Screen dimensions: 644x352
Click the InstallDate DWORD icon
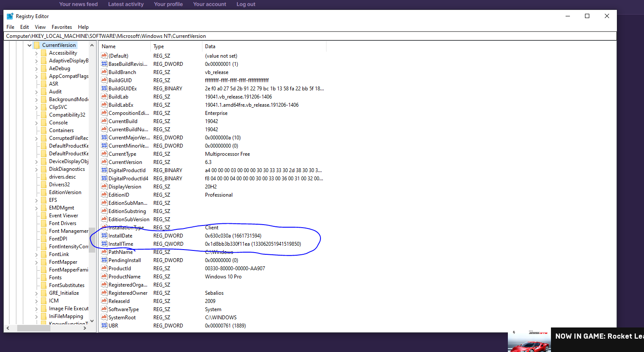[x=104, y=235]
